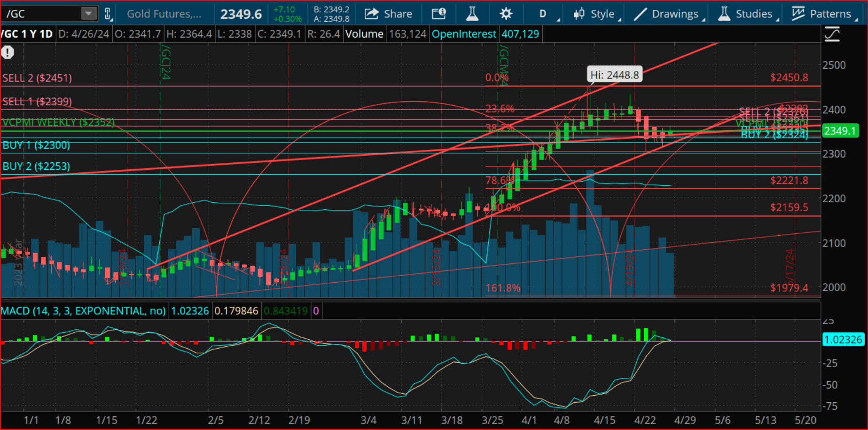
Task: Click the candlestick Style icon
Action: point(579,14)
